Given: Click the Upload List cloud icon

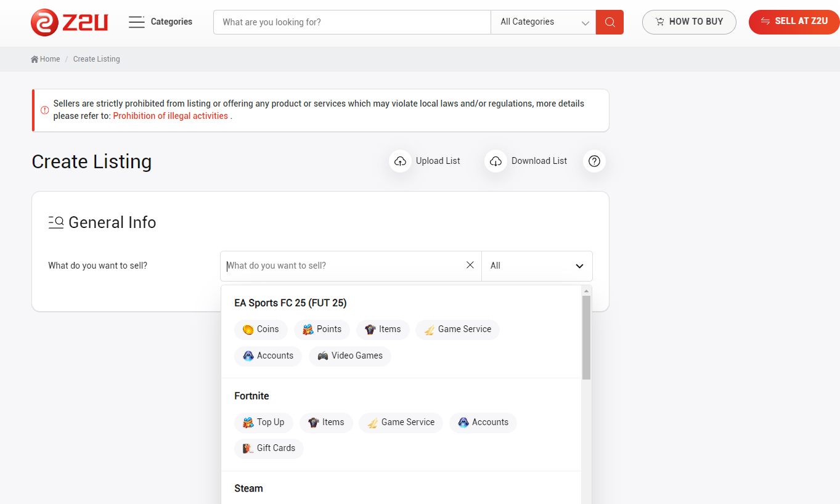Looking at the screenshot, I should click(400, 161).
